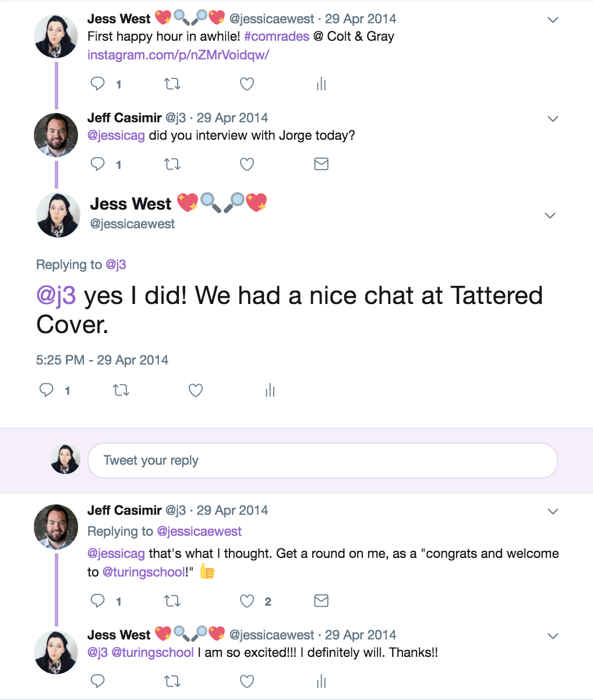Open options menu on first happy hour tweet
Viewport: 593px width, 700px height.
(553, 20)
